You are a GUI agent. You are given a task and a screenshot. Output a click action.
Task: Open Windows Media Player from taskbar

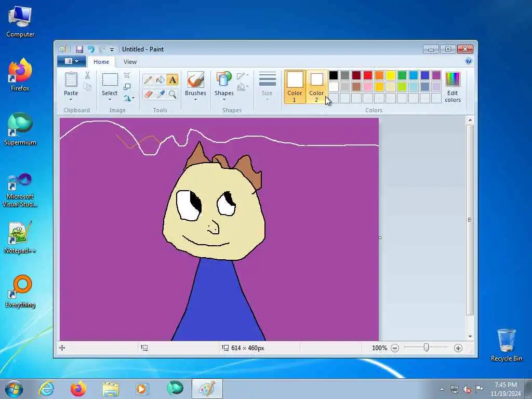pyautogui.click(x=141, y=389)
